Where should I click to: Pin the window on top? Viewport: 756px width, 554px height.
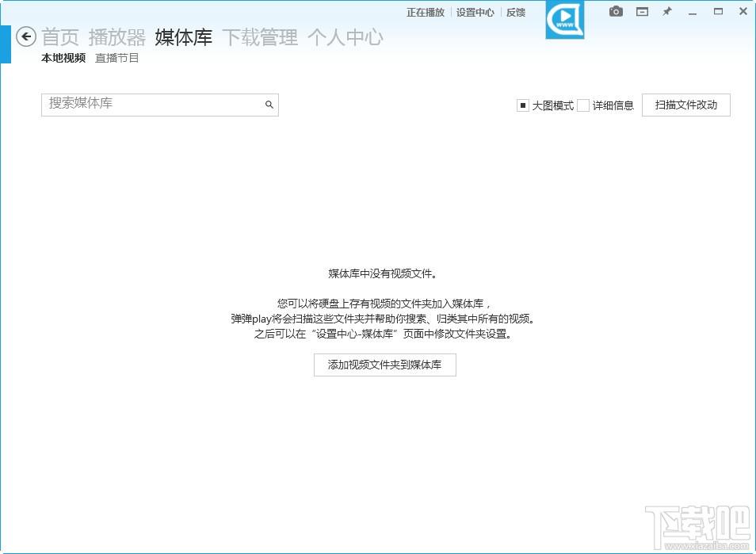click(667, 12)
